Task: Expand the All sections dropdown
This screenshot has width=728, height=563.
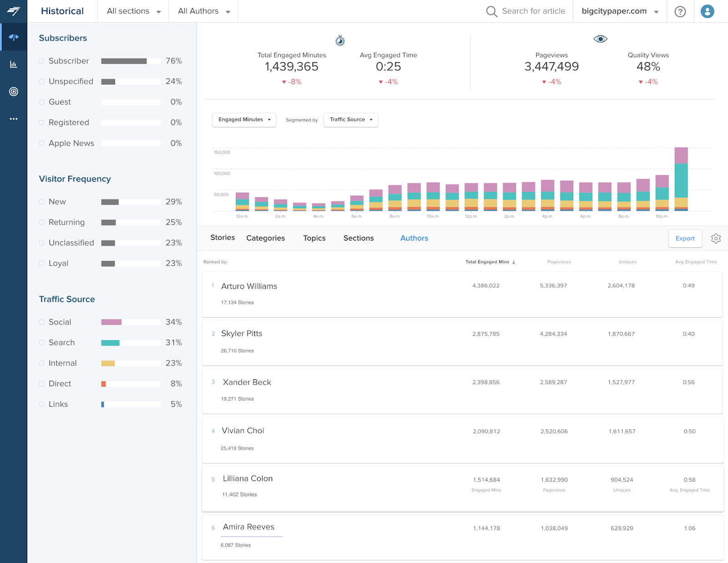Action: (133, 11)
